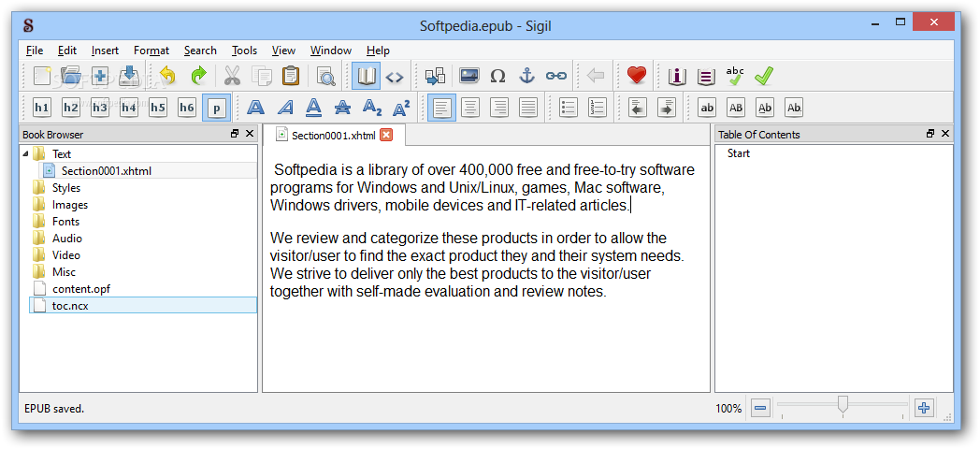Screen dimensions: 980x449
Task: Redo with the green arrow icon
Action: pyautogui.click(x=198, y=77)
